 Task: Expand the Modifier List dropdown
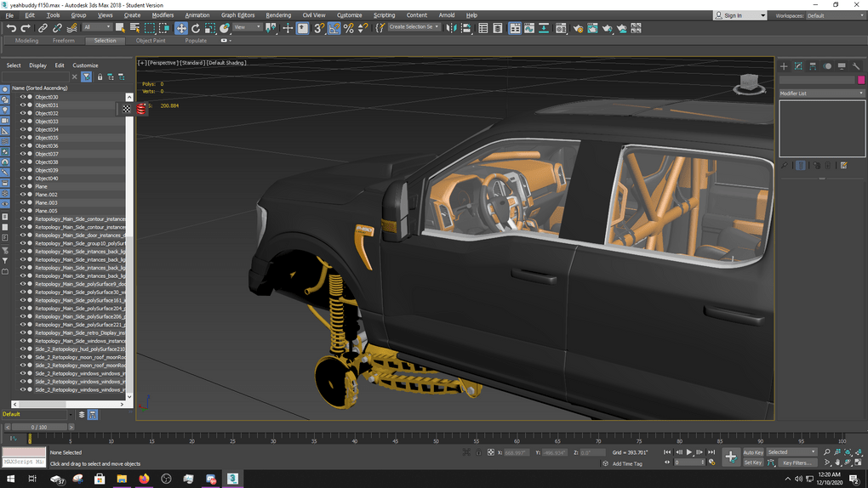click(821, 94)
